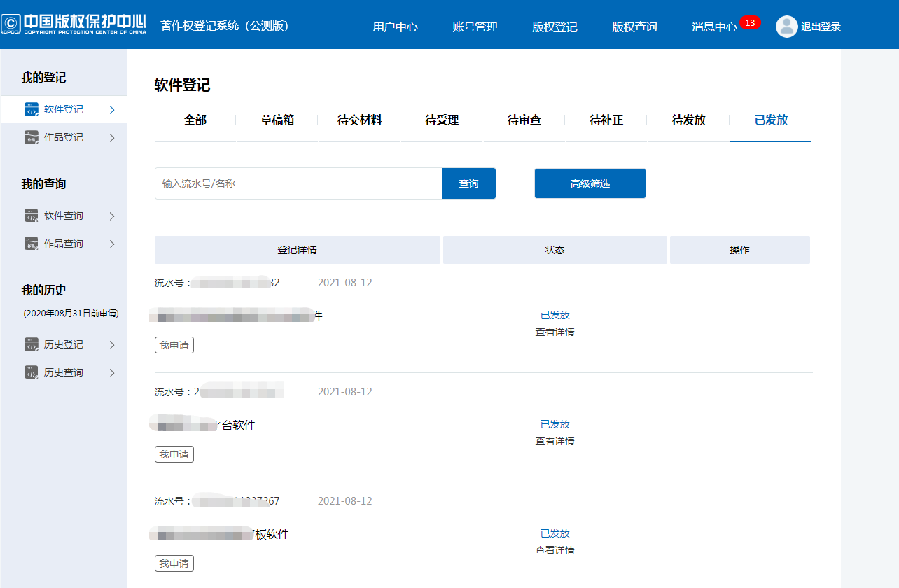Click 退出登录 to log out

[821, 27]
